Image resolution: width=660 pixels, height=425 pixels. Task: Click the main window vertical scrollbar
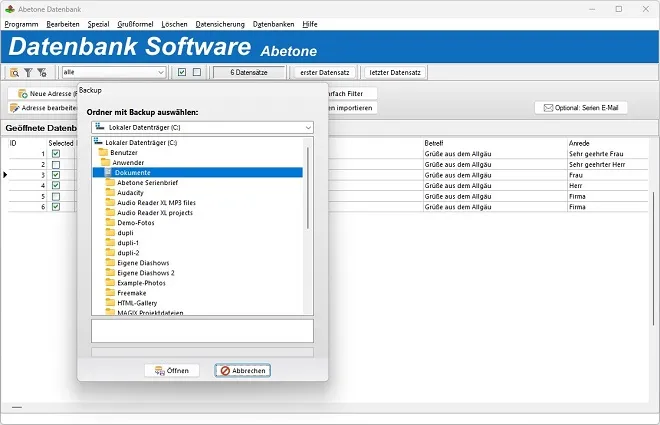653,258
